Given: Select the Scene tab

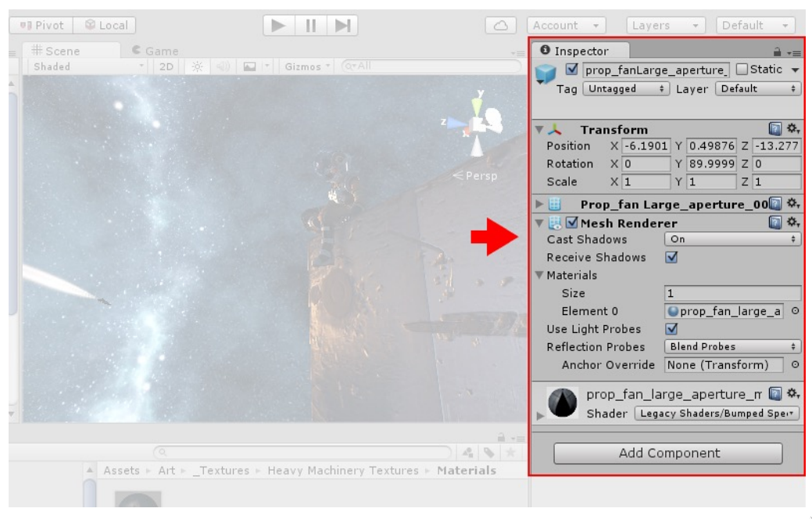Looking at the screenshot, I should click(x=55, y=51).
